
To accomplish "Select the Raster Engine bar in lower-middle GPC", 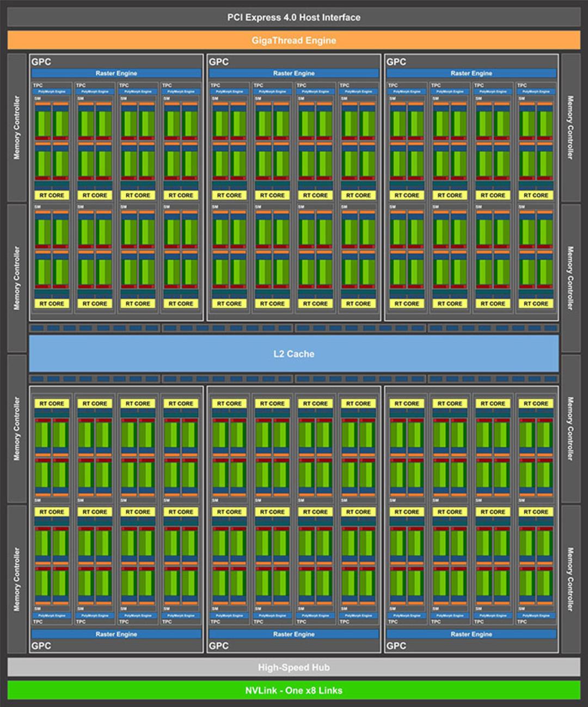I will point(294,634).
